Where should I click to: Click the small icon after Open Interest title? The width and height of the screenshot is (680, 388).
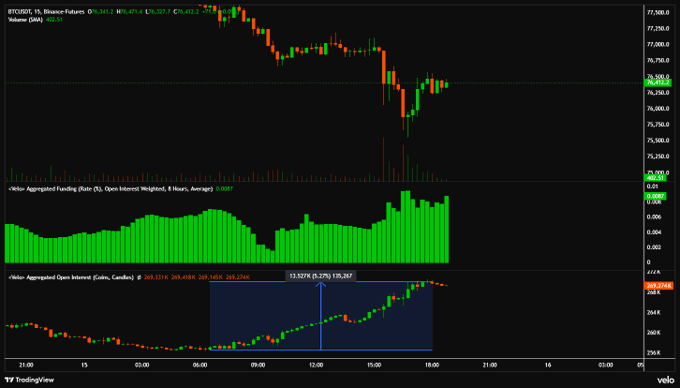tap(139, 277)
